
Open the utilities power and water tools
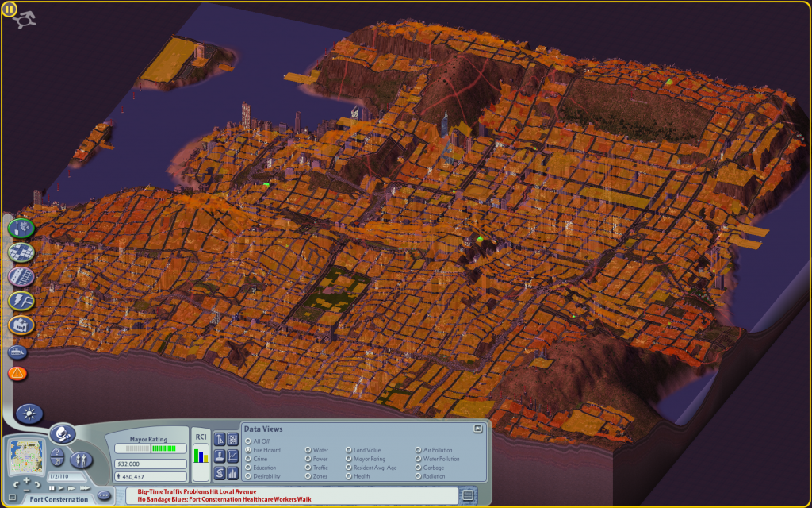click(21, 301)
